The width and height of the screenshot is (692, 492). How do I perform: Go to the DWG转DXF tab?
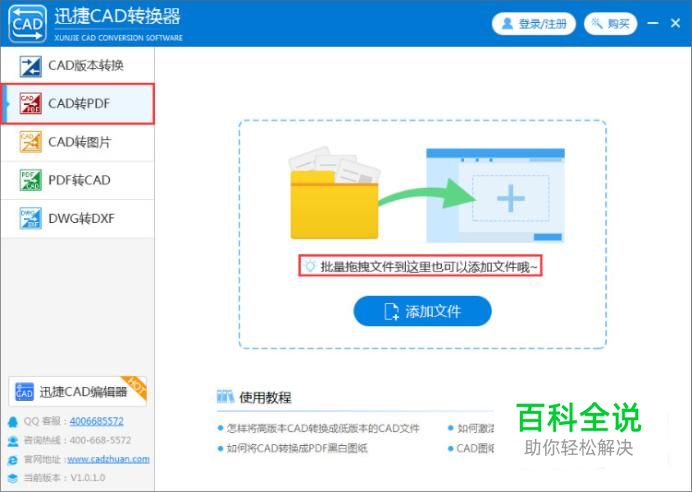(78, 218)
